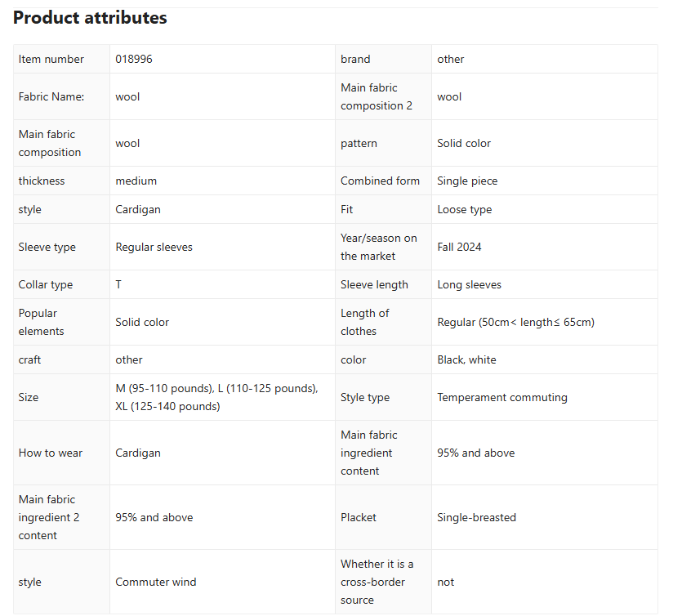The height and width of the screenshot is (616, 673).
Task: Select the "Temperament commuting" style type value
Action: [x=501, y=397]
